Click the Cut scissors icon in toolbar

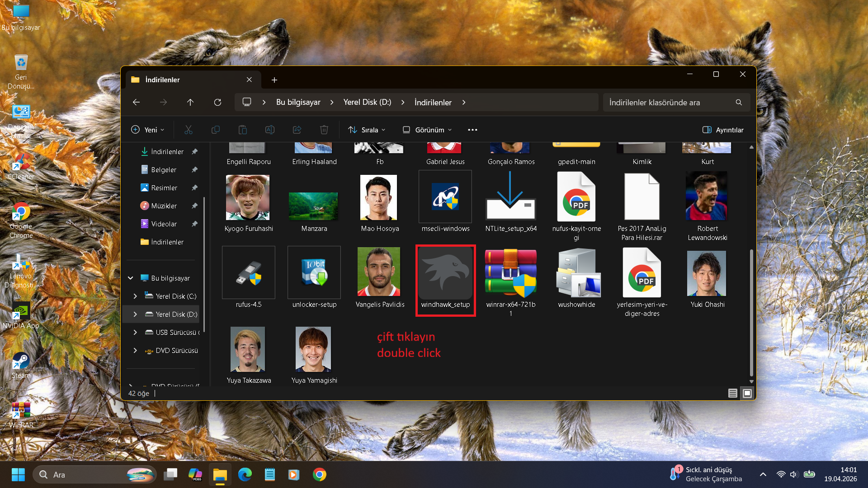coord(189,130)
